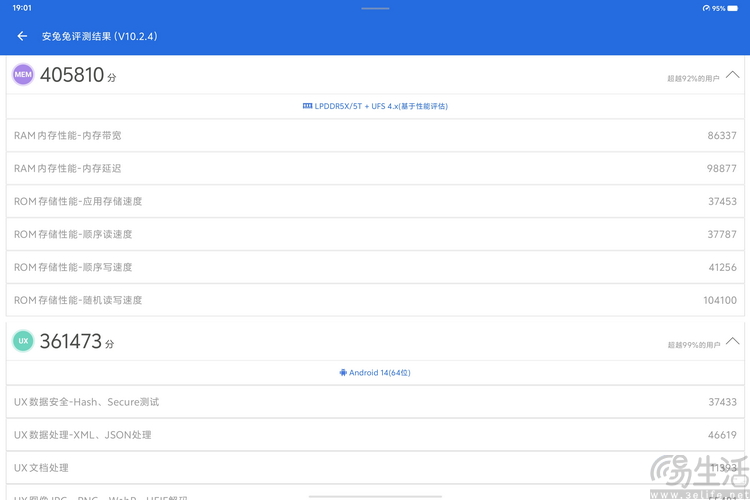Tap the 104100 random read-write score
Viewport: 750px width, 500px height.
(720, 300)
